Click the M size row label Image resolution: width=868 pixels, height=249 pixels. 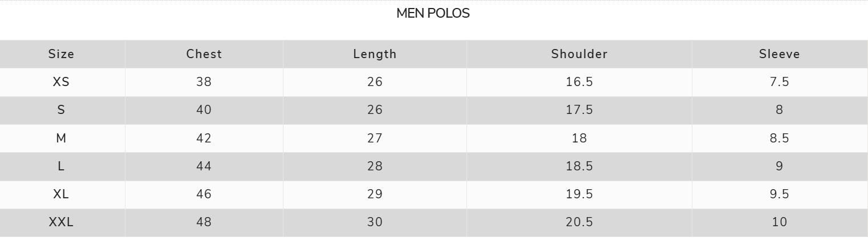pyautogui.click(x=61, y=138)
